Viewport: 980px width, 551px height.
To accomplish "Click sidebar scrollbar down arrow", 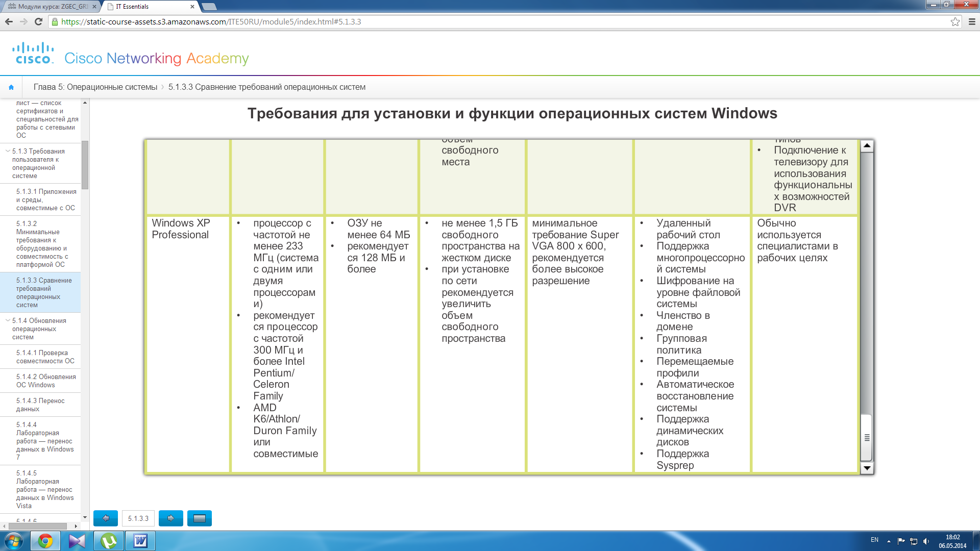I will pos(85,517).
